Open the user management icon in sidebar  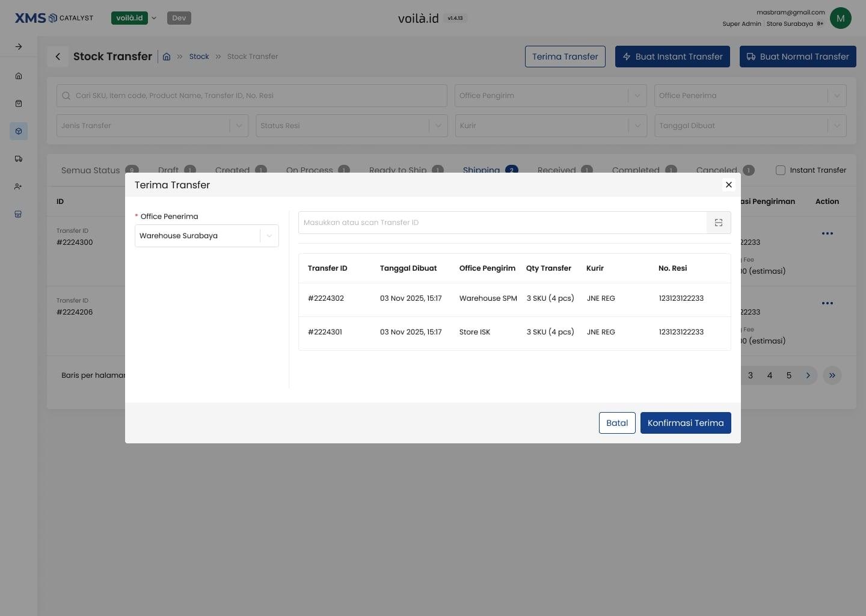point(19,186)
